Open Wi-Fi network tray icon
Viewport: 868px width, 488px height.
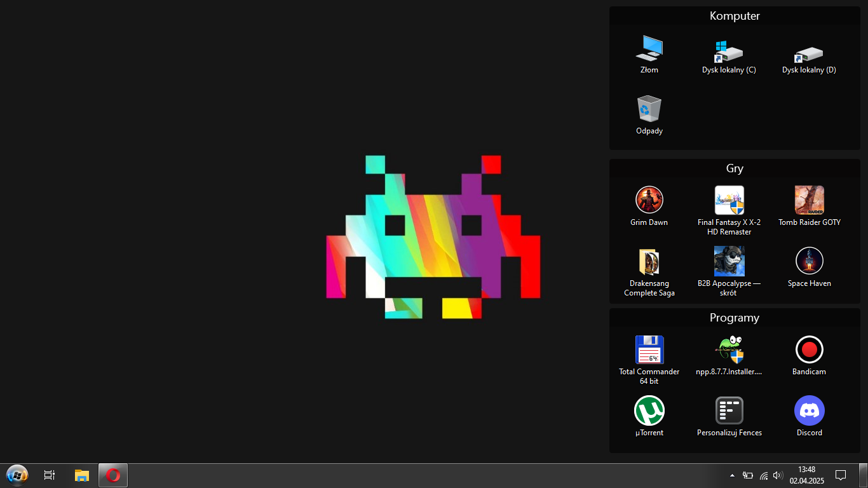click(x=764, y=475)
